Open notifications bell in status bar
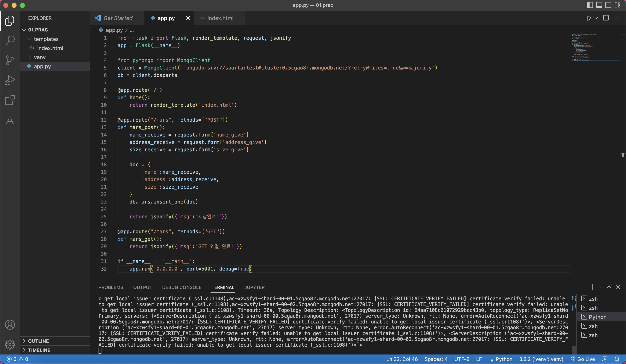The image size is (626, 364). click(617, 359)
